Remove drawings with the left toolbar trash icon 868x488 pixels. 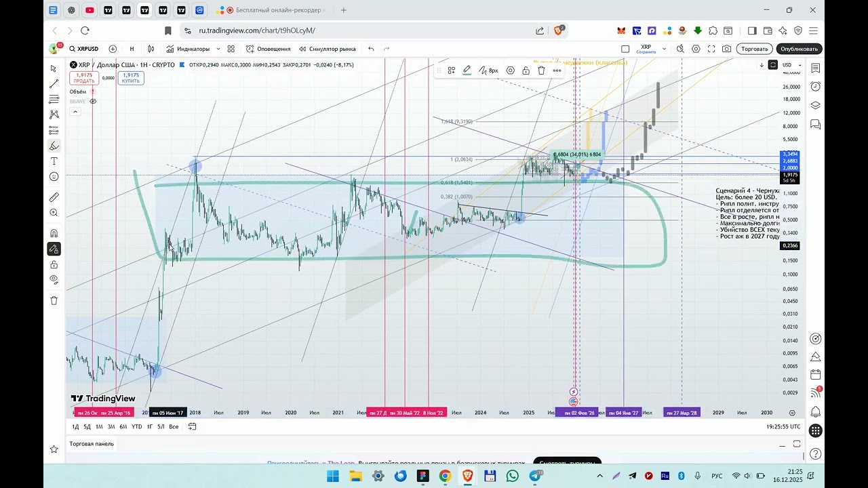coord(54,300)
